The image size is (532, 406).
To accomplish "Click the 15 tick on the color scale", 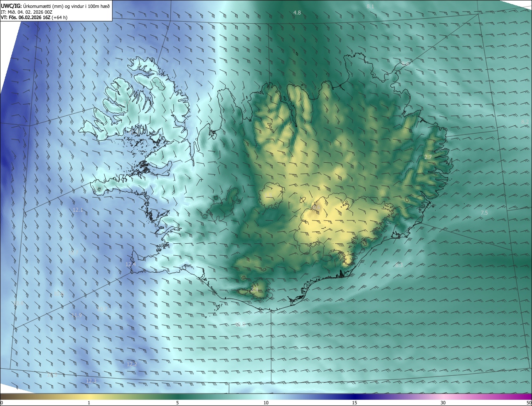I will [x=355, y=403].
